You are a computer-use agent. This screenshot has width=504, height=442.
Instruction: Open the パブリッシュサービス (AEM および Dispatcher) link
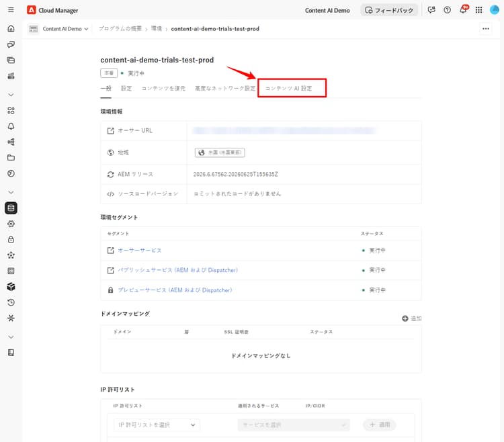pyautogui.click(x=178, y=270)
